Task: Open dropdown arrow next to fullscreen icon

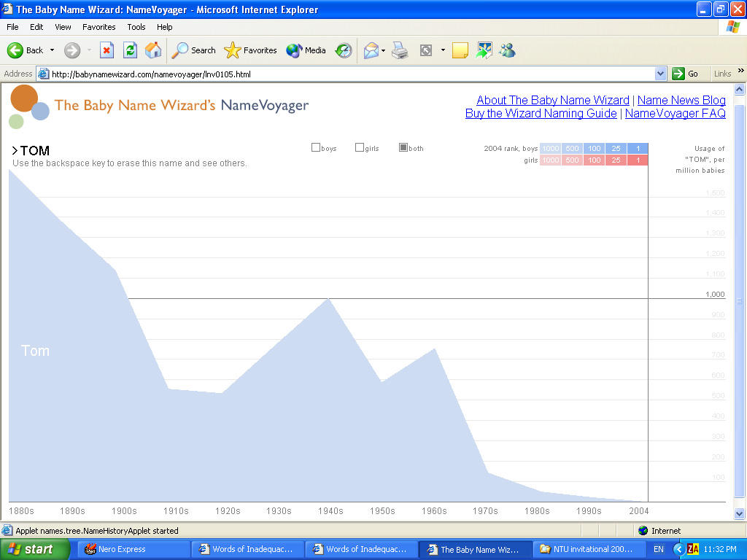Action: pos(443,50)
